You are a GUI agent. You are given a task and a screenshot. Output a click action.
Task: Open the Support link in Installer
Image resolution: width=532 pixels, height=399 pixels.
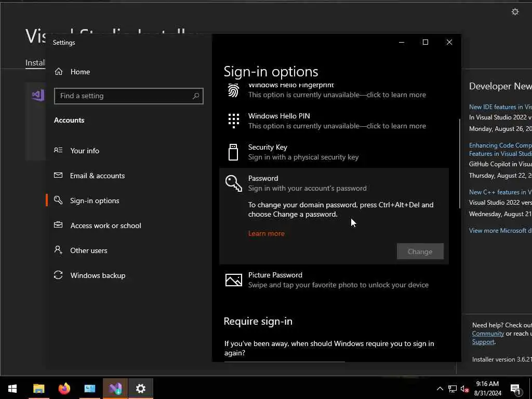point(483,342)
